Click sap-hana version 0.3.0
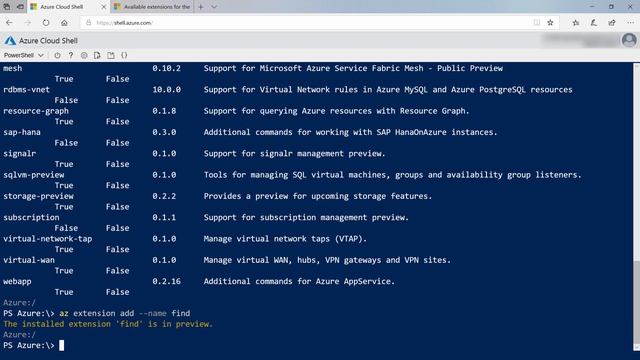The width and height of the screenshot is (640, 360). pos(164,132)
